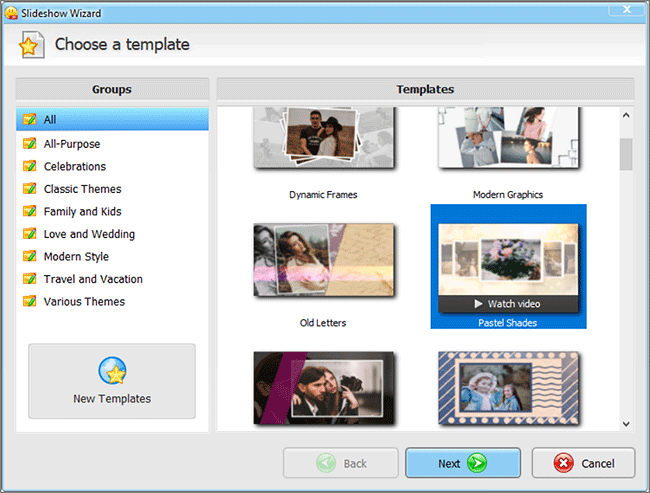Click the Travel and Vacation group icon
Screen dimensions: 650x493
click(x=30, y=279)
